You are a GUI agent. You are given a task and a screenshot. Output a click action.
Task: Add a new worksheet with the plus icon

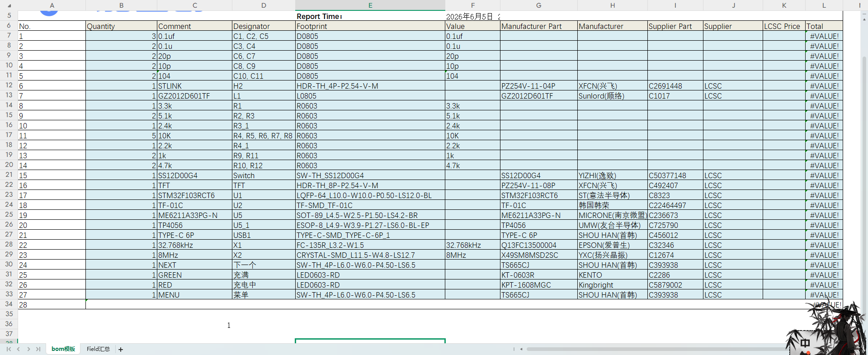[x=121, y=349]
